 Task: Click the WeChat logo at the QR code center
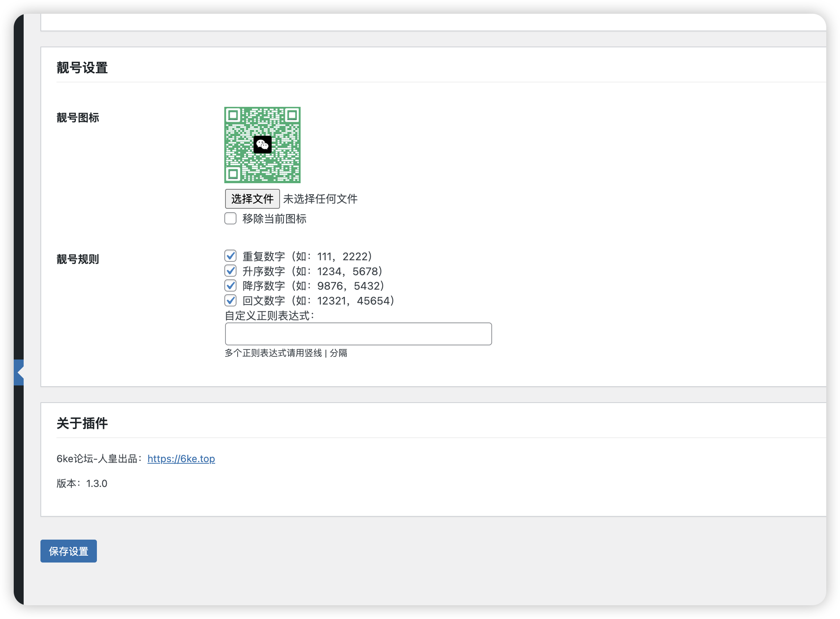click(x=262, y=145)
